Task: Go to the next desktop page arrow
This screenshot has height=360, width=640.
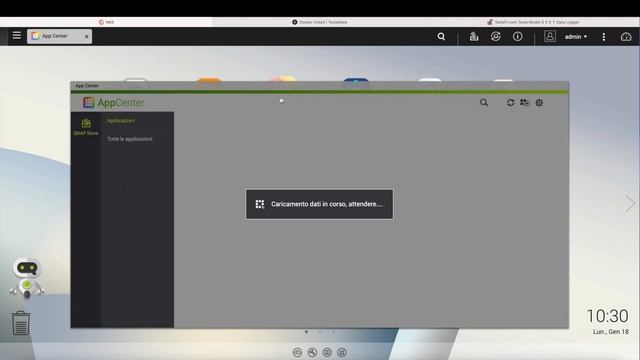Action: (x=630, y=203)
